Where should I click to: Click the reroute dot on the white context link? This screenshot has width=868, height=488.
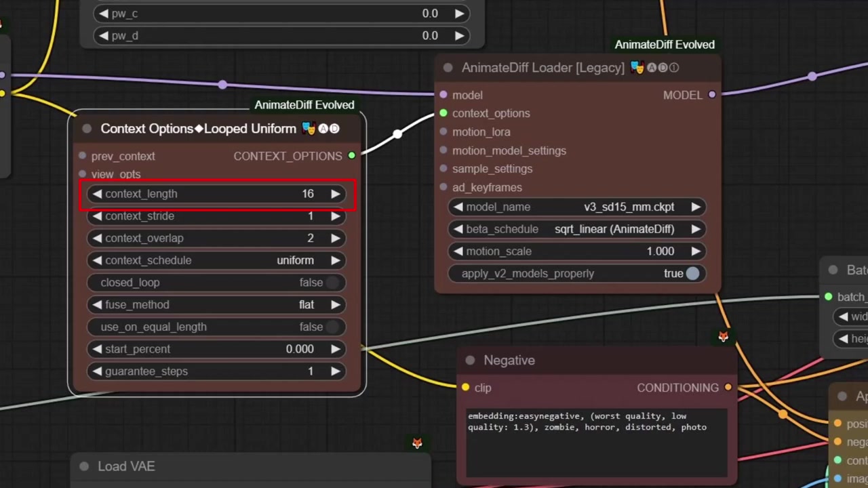pyautogui.click(x=397, y=134)
